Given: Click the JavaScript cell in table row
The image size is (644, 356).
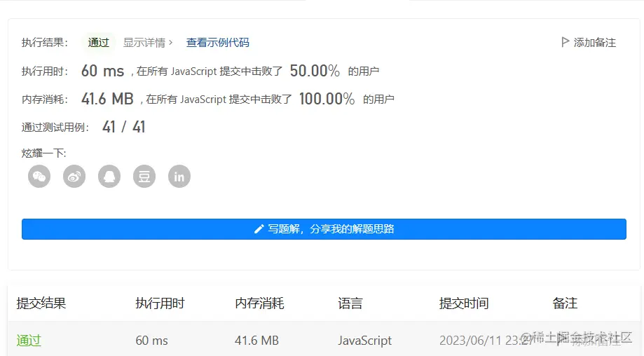Looking at the screenshot, I should coord(364,341).
